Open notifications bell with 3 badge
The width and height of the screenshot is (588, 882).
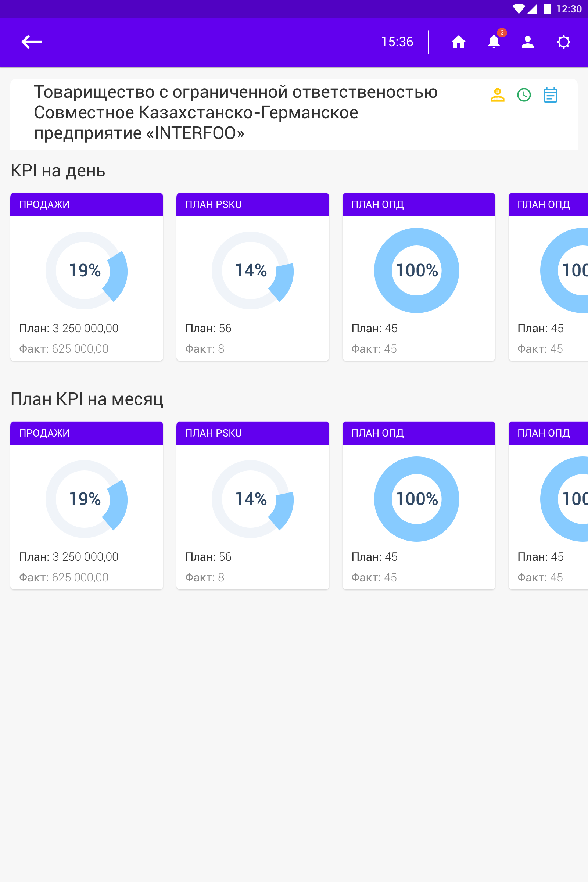tap(494, 41)
